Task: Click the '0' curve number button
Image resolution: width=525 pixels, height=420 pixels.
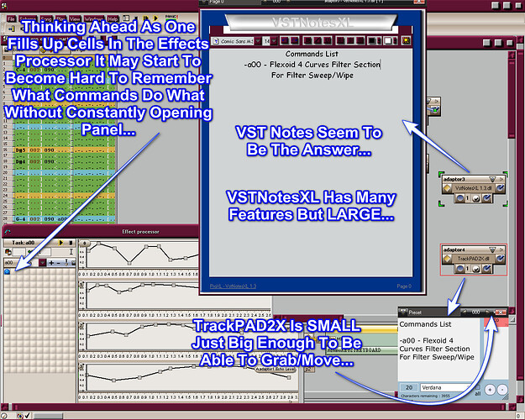Action: pyautogui.click(x=84, y=244)
